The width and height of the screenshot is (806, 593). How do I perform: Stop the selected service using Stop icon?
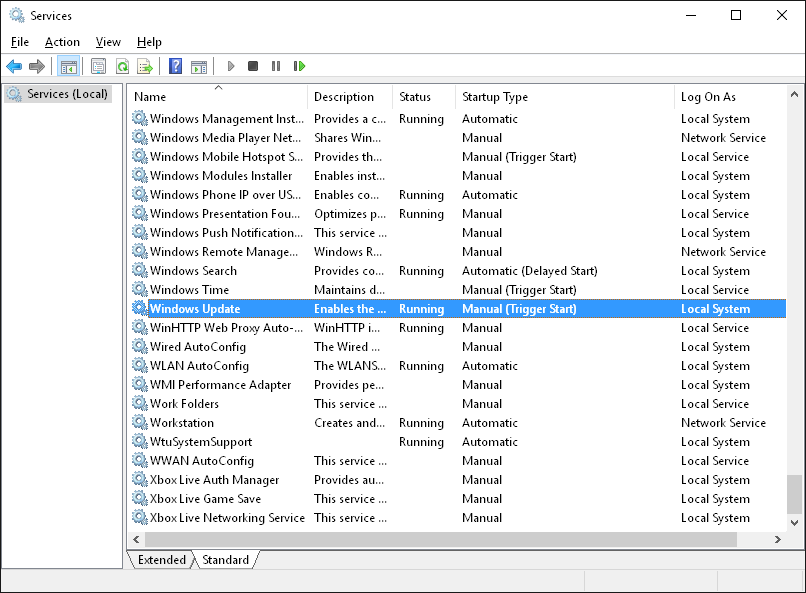click(253, 66)
